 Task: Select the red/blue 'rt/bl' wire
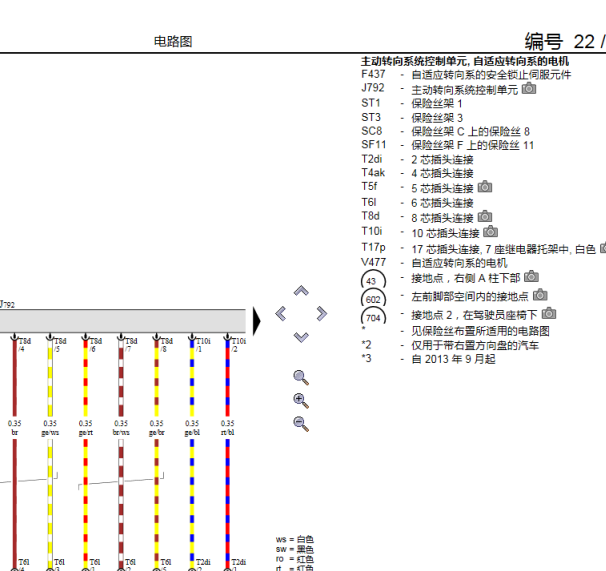(x=228, y=452)
